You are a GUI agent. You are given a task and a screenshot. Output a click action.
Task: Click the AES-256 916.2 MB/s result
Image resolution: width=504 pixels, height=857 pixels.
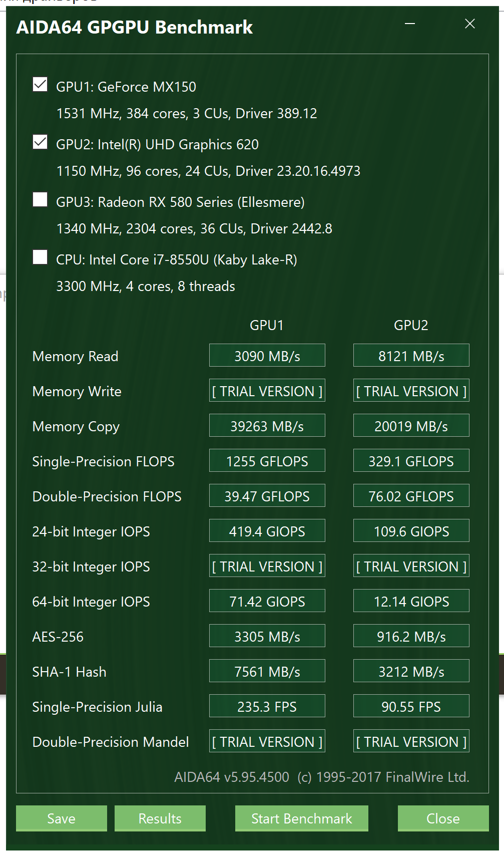point(411,636)
